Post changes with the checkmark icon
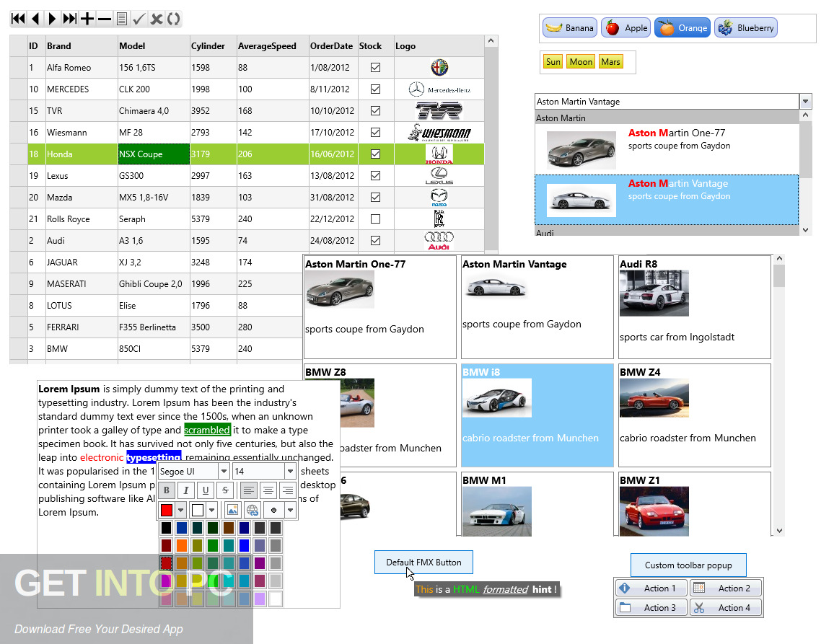834x644 pixels. point(139,19)
